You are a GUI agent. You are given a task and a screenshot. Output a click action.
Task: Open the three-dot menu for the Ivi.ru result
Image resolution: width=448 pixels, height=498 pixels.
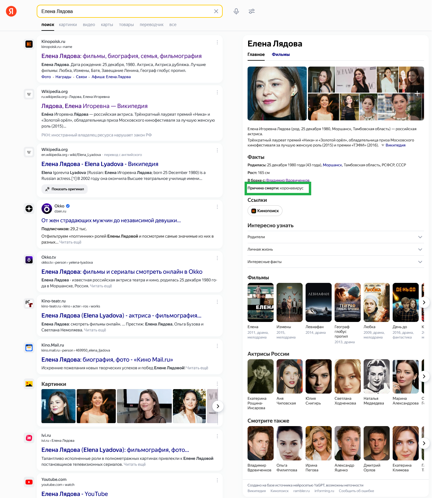point(217,436)
